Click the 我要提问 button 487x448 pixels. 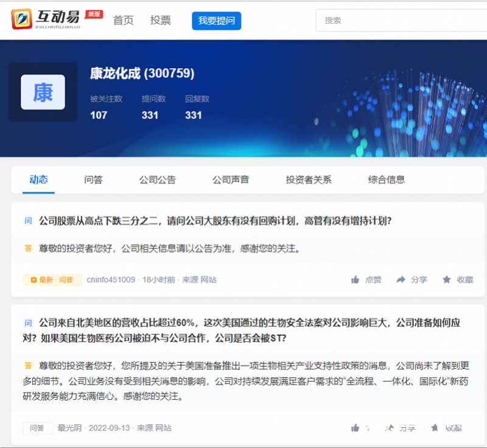click(x=217, y=21)
